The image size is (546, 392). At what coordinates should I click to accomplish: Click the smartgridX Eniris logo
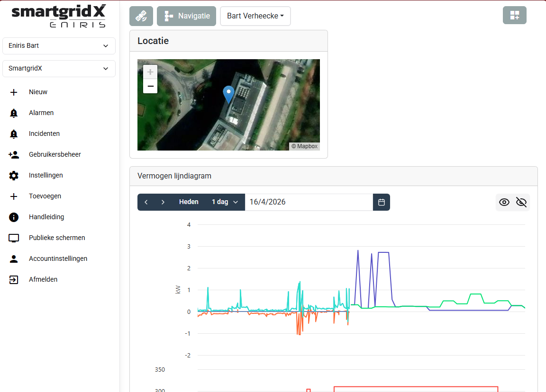tap(58, 16)
